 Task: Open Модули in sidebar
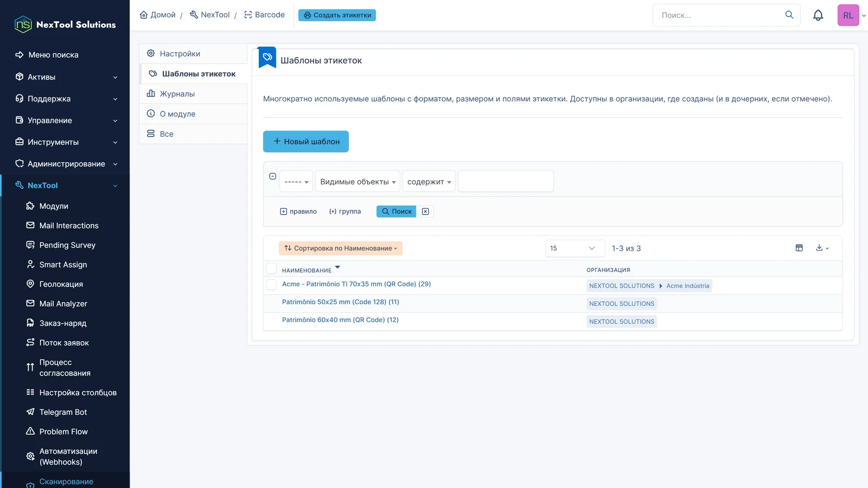tap(54, 206)
